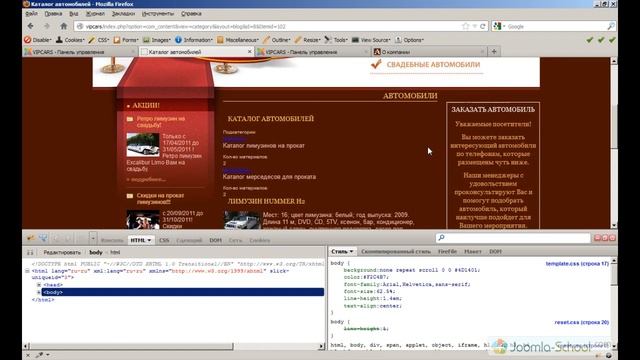Click the forward navigation arrow
Viewport: 640px width, 360px height.
[x=47, y=26]
